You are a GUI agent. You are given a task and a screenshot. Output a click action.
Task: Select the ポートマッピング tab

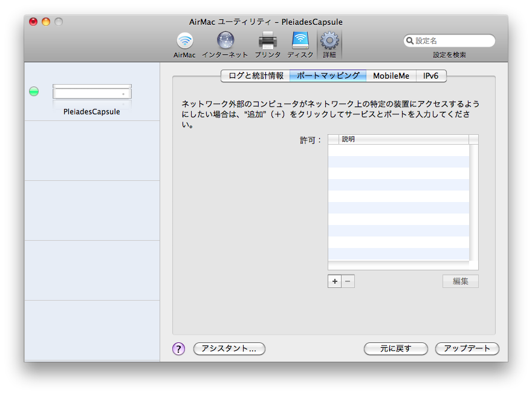click(x=328, y=76)
